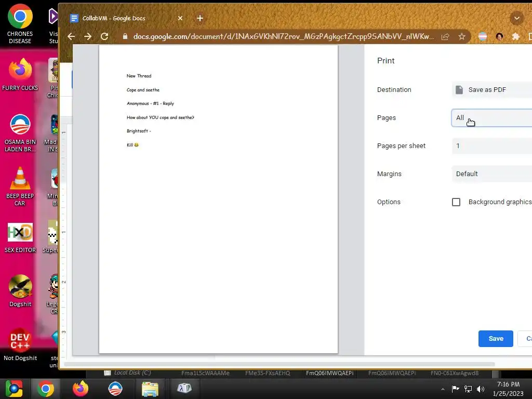Click the lock site info icon

pyautogui.click(x=125, y=36)
